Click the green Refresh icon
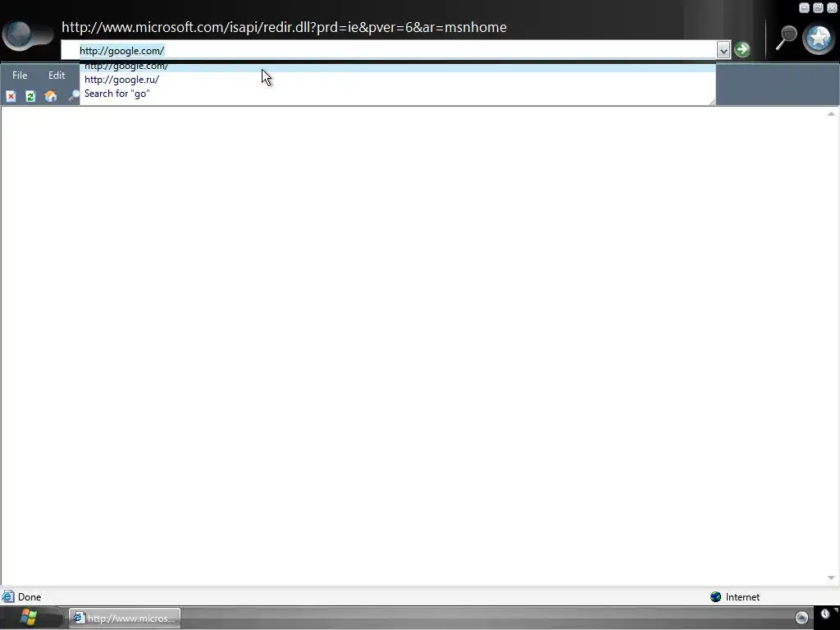 pos(30,96)
